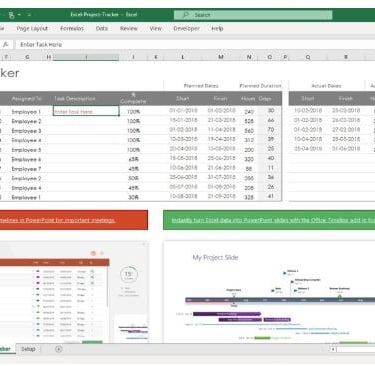The width and height of the screenshot is (375, 366).
Task: Click the 'tracker' worksheet title text
Action: pyautogui.click(x=9, y=73)
